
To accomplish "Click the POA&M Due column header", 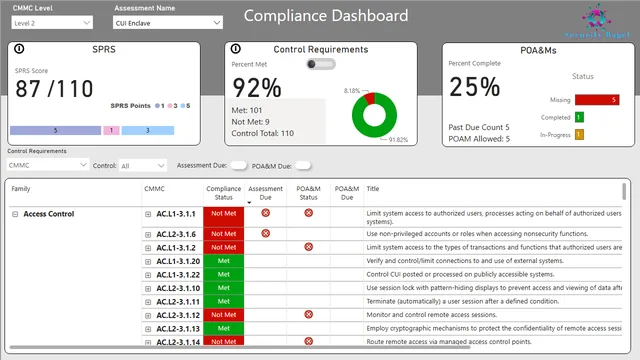I will click(347, 193).
